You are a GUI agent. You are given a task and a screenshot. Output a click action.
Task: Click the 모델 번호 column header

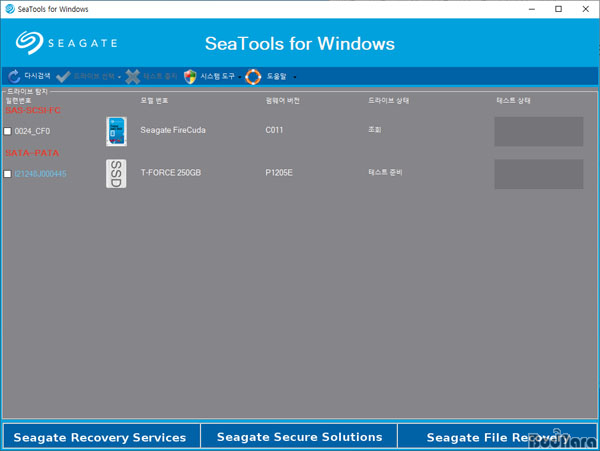point(154,101)
